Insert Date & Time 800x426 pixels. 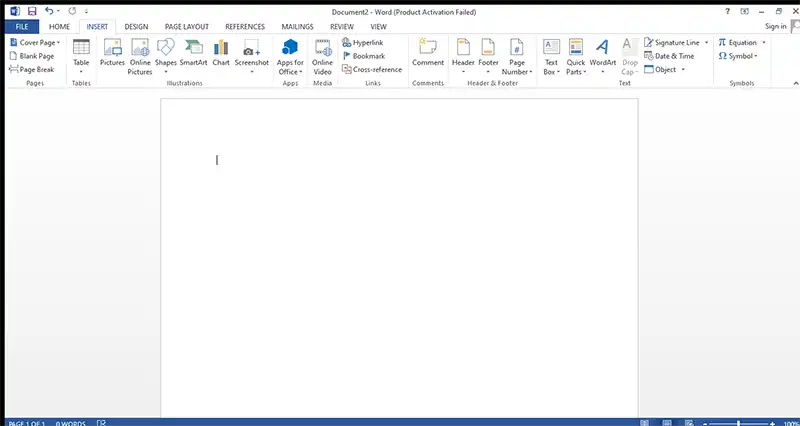669,56
